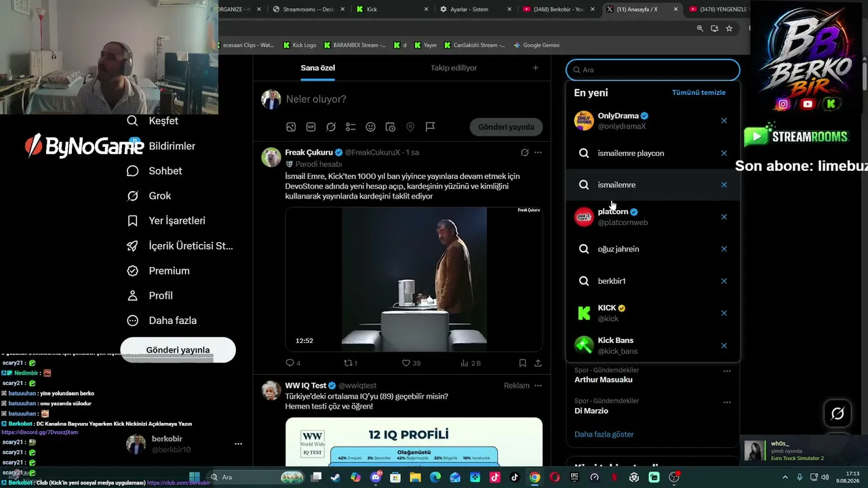Viewport: 868px width, 488px height.
Task: Switch to the Sana özel tab
Action: 318,68
